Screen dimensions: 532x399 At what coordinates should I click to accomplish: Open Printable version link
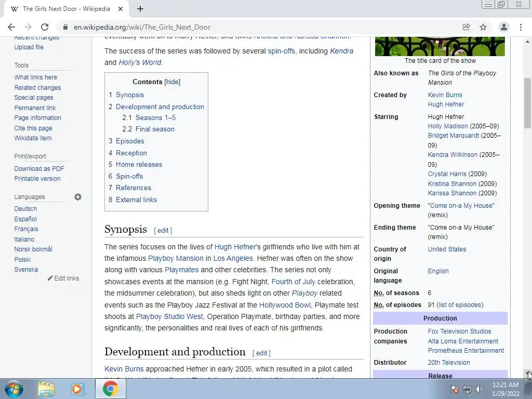[37, 179]
